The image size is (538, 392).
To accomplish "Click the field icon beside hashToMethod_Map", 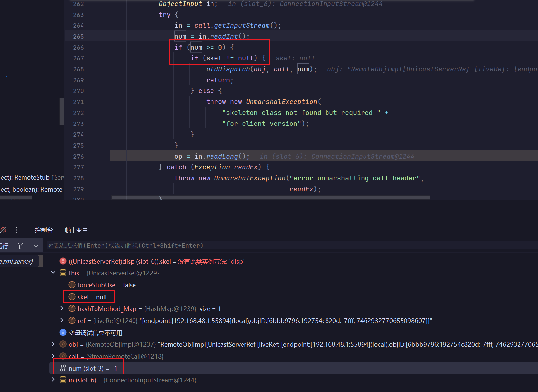I will click(72, 308).
